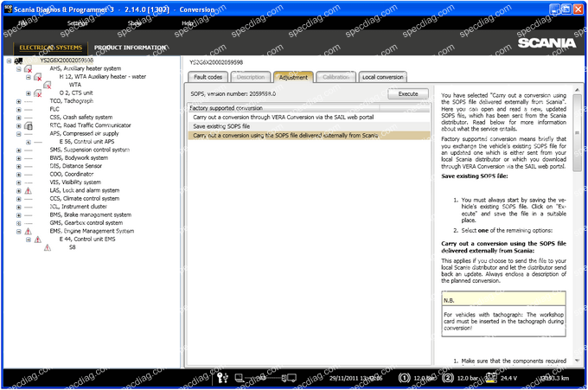This screenshot has height=390, width=588.
Task: Click the truck icon at the tree root
Action: point(18,61)
